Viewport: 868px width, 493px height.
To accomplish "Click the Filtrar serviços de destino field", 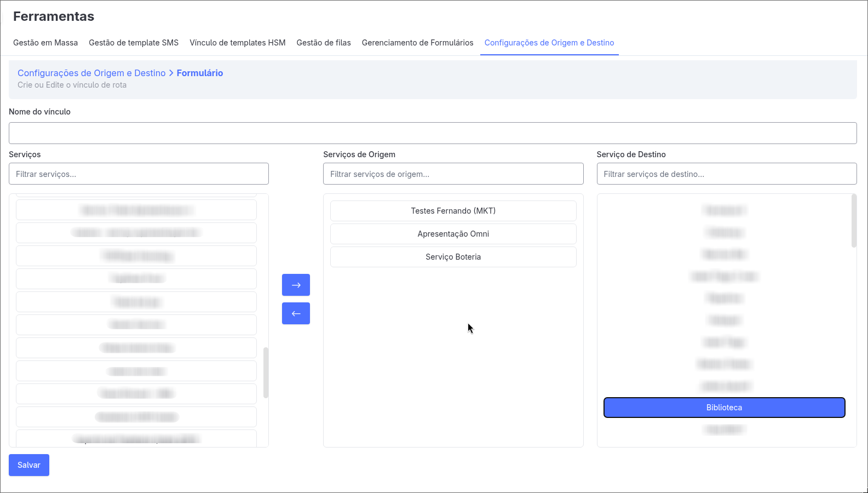I will point(727,174).
